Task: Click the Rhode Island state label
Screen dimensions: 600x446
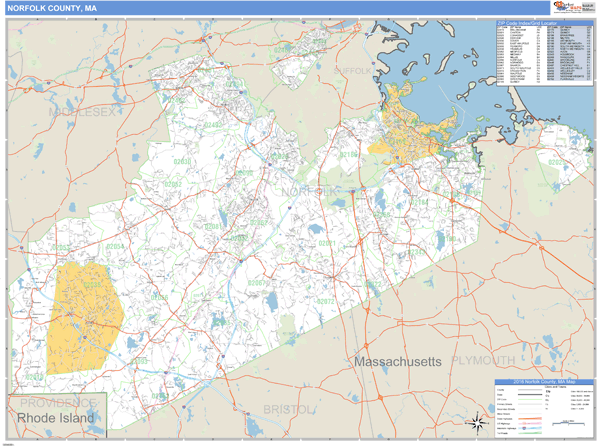Action: 57,417
